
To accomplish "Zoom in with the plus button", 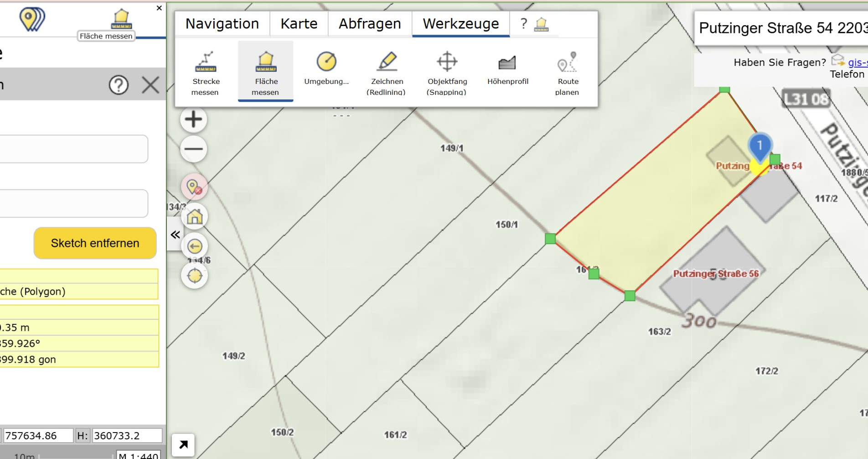I will pos(194,120).
